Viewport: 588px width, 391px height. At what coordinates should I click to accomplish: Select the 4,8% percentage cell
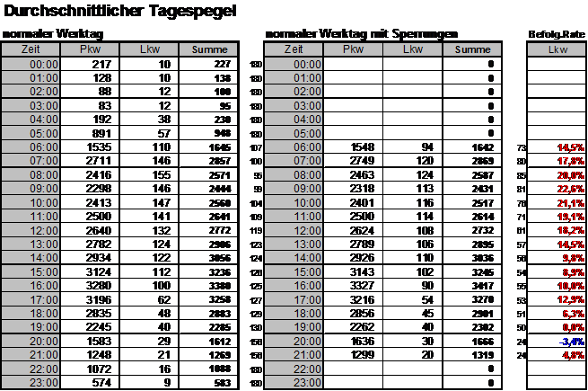[573, 355]
